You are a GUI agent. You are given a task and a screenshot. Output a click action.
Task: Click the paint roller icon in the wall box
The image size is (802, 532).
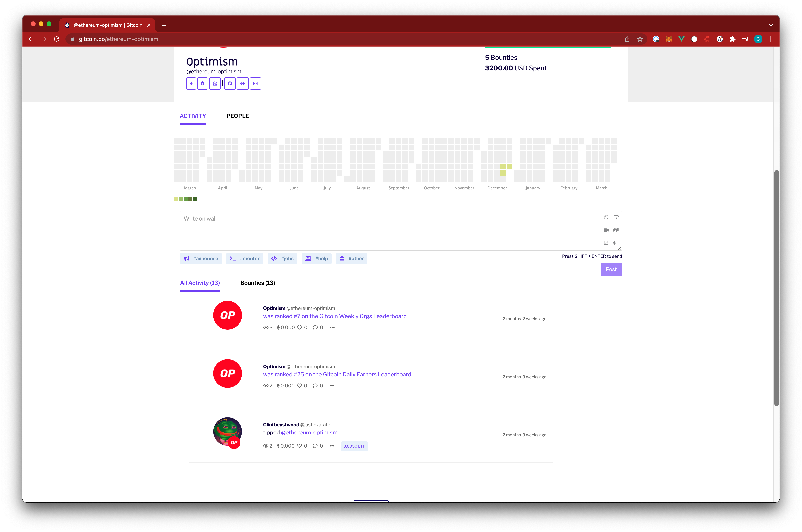pyautogui.click(x=616, y=217)
